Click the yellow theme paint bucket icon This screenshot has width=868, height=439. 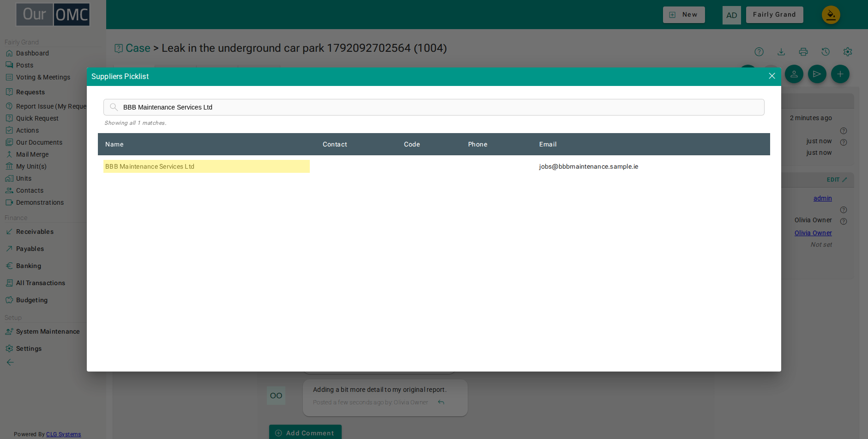pyautogui.click(x=831, y=15)
